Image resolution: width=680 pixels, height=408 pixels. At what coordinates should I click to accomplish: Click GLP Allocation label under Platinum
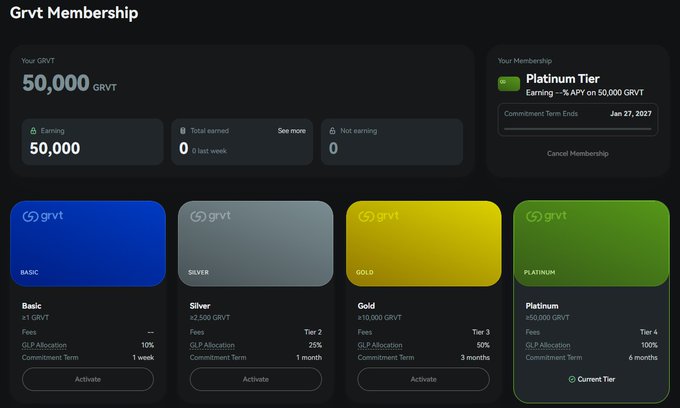[548, 345]
